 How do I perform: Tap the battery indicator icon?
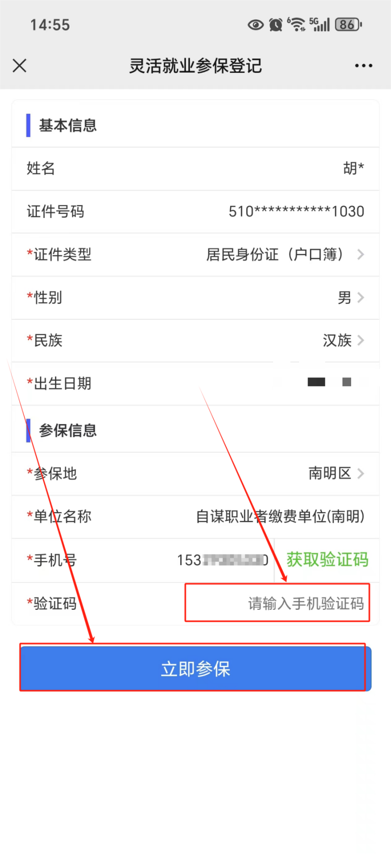(x=348, y=24)
